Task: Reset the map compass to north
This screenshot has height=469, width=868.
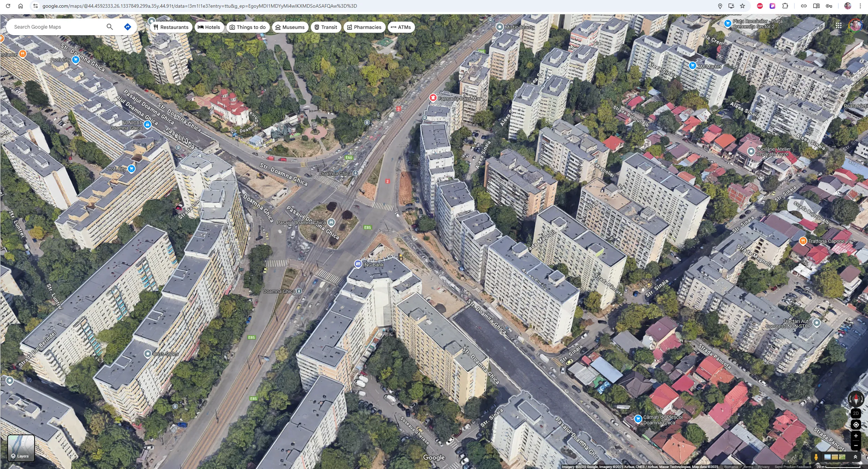Action: click(x=856, y=399)
